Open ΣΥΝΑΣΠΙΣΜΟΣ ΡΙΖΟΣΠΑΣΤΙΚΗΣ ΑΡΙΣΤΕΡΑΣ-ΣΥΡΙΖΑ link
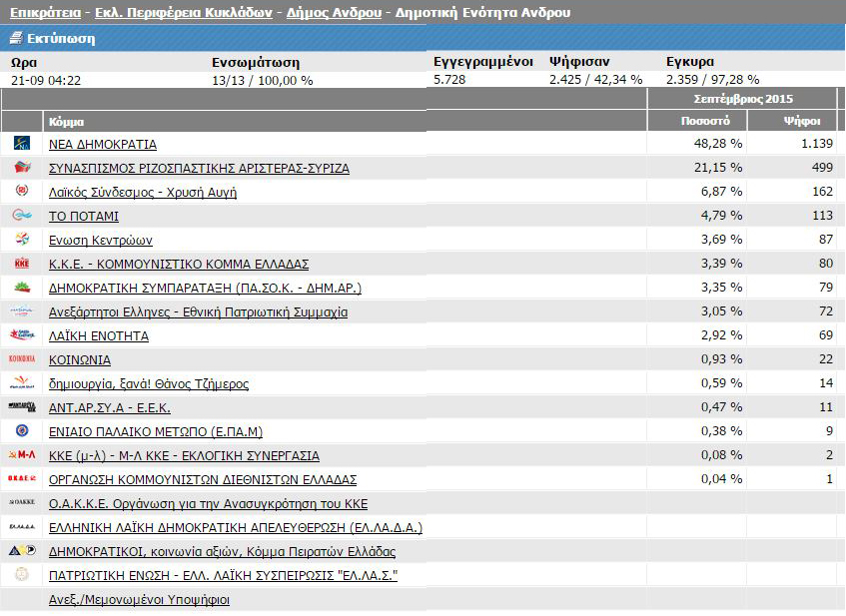The height and width of the screenshot is (616, 846). 199,169
